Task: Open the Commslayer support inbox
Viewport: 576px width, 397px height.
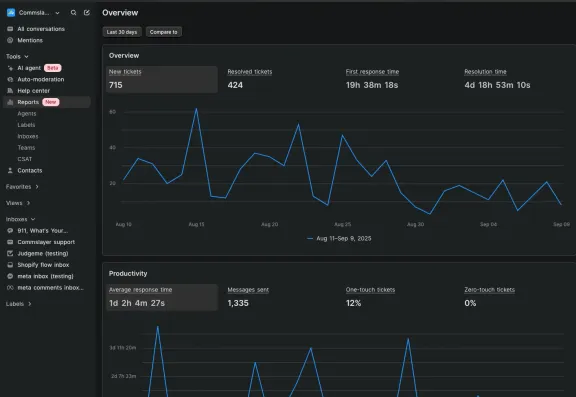Action: click(x=47, y=242)
